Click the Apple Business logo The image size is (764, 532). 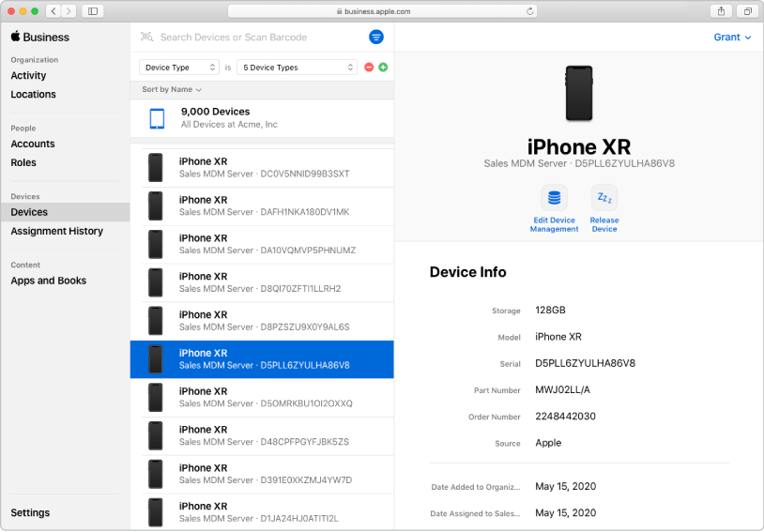40,37
